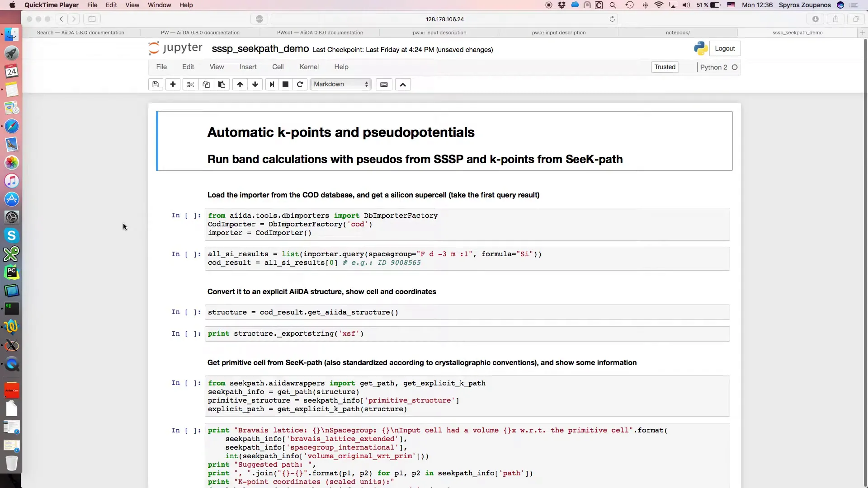
Task: Show the Safari sidebar
Action: (x=92, y=19)
